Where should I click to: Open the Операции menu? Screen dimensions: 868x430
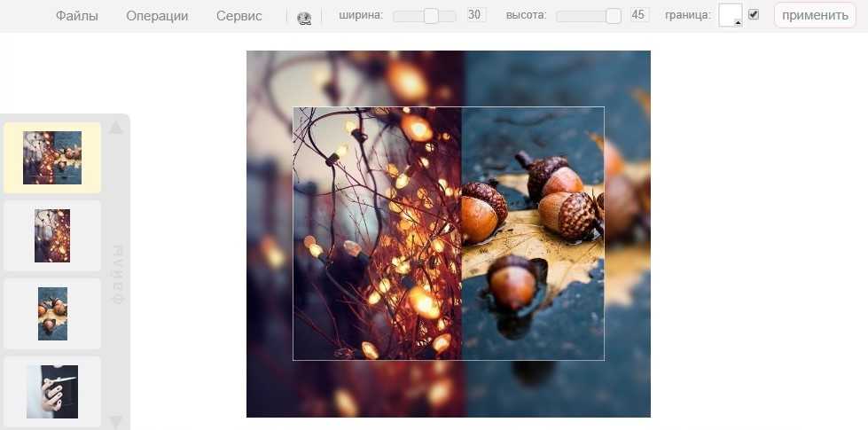tap(157, 16)
